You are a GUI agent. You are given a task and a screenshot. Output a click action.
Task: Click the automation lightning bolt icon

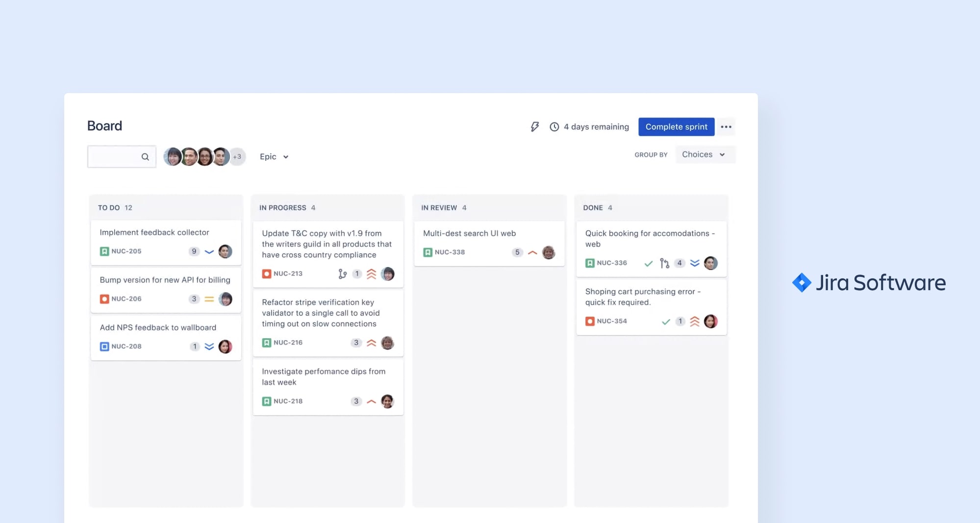[x=535, y=127]
